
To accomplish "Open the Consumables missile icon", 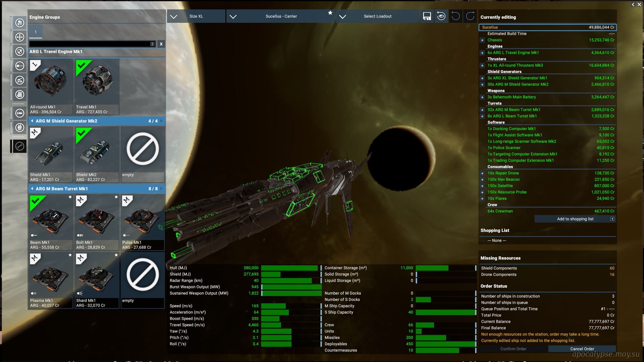I will coord(20,113).
